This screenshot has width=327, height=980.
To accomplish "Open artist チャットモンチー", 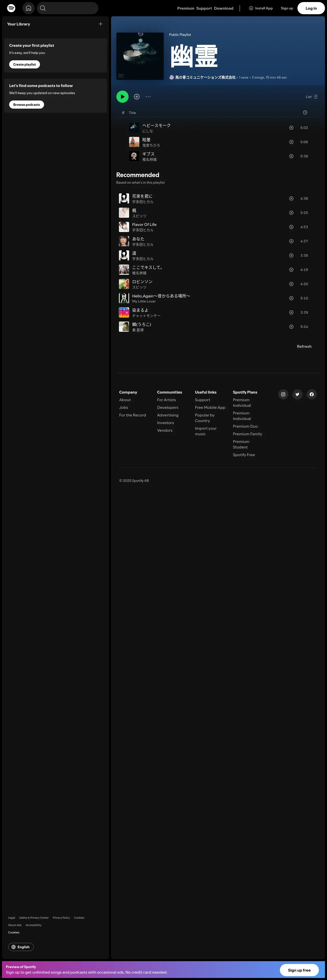I will tap(146, 316).
